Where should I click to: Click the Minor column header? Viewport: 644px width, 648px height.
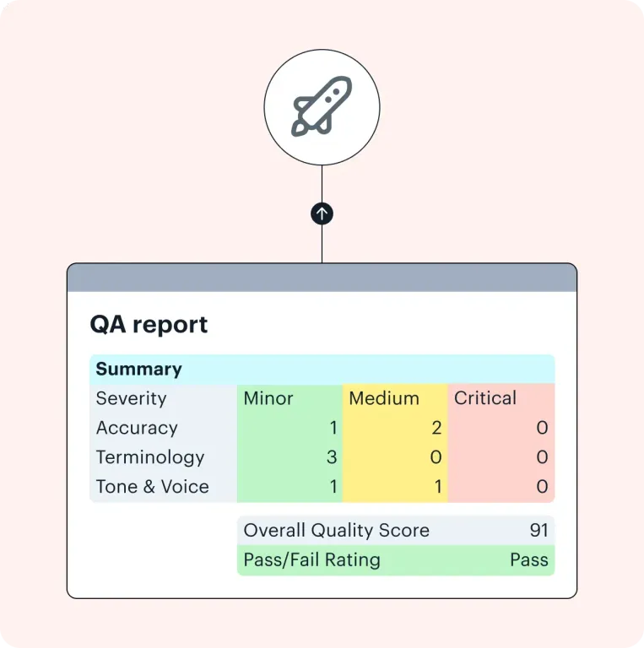[x=268, y=398]
